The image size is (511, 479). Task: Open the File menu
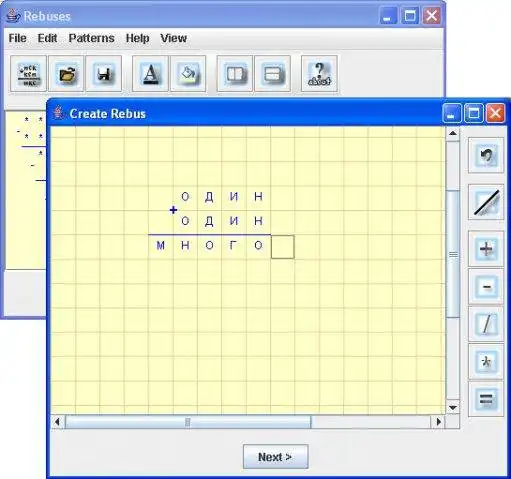[x=17, y=38]
